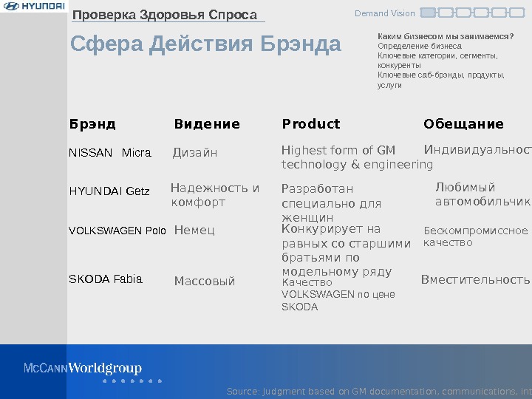
Task: Select the 'Дизайн' vision cell
Action: coord(195,153)
